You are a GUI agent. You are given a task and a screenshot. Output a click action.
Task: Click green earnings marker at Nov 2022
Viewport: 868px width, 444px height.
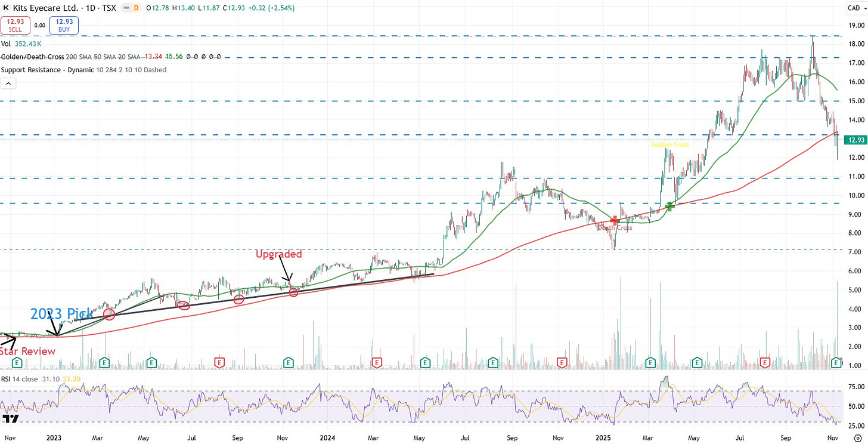click(x=17, y=362)
